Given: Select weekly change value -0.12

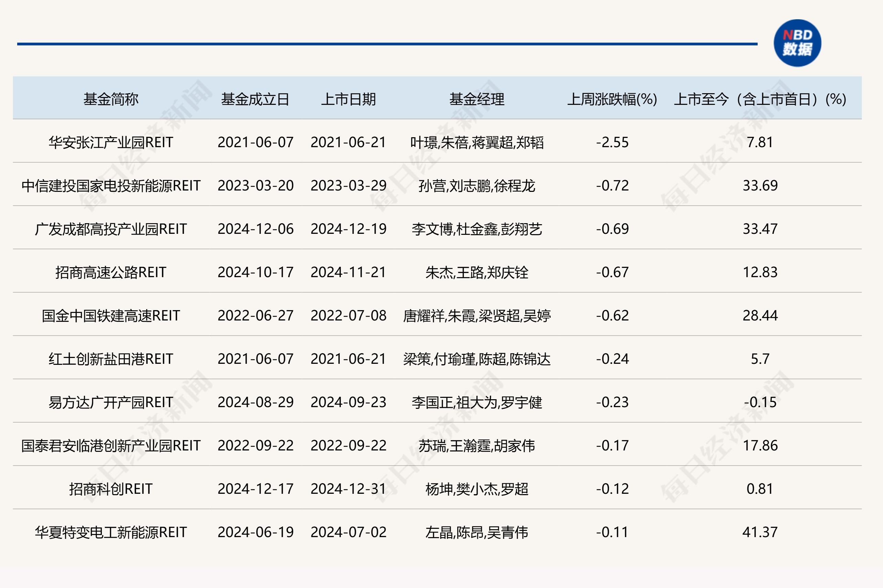Looking at the screenshot, I should pyautogui.click(x=612, y=489).
